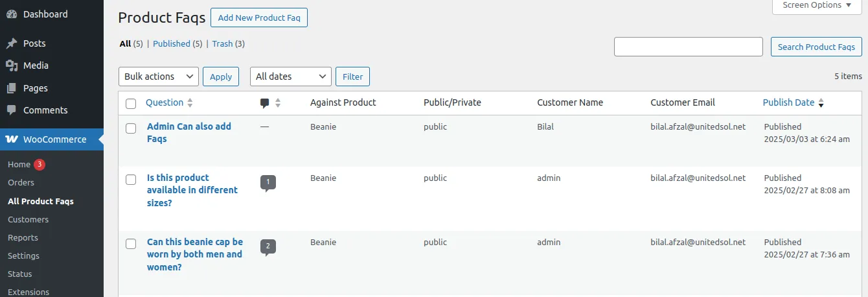Open the Bulk actions dropdown
The width and height of the screenshot is (868, 297).
pyautogui.click(x=159, y=77)
